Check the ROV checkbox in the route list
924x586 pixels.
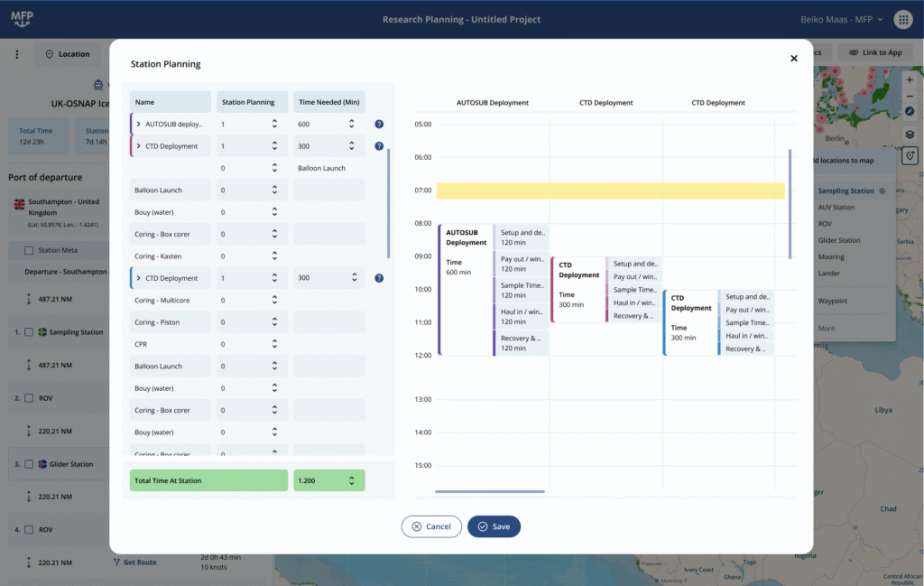tap(28, 398)
